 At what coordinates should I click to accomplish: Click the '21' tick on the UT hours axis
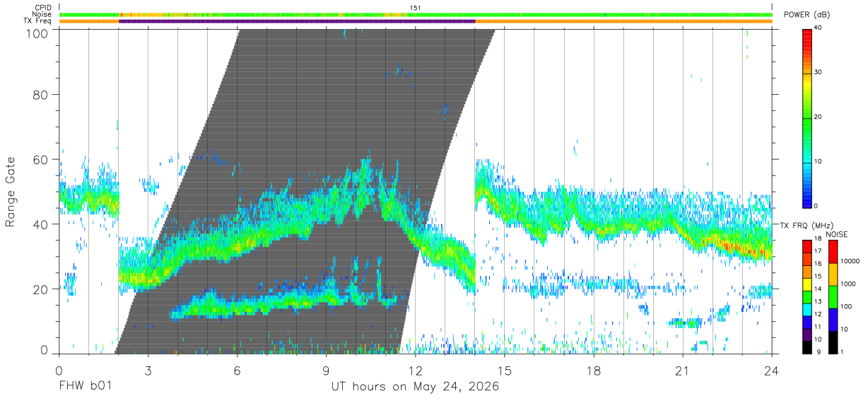[683, 369]
